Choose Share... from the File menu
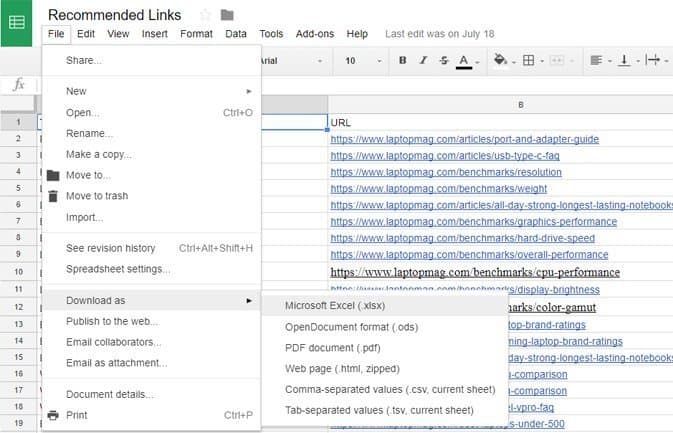 pos(152,61)
